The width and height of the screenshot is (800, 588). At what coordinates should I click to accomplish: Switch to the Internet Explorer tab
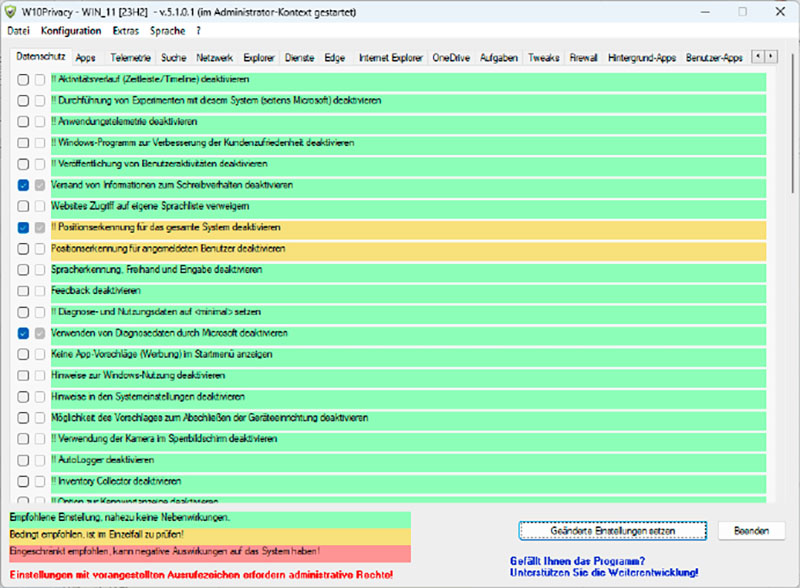tap(391, 58)
